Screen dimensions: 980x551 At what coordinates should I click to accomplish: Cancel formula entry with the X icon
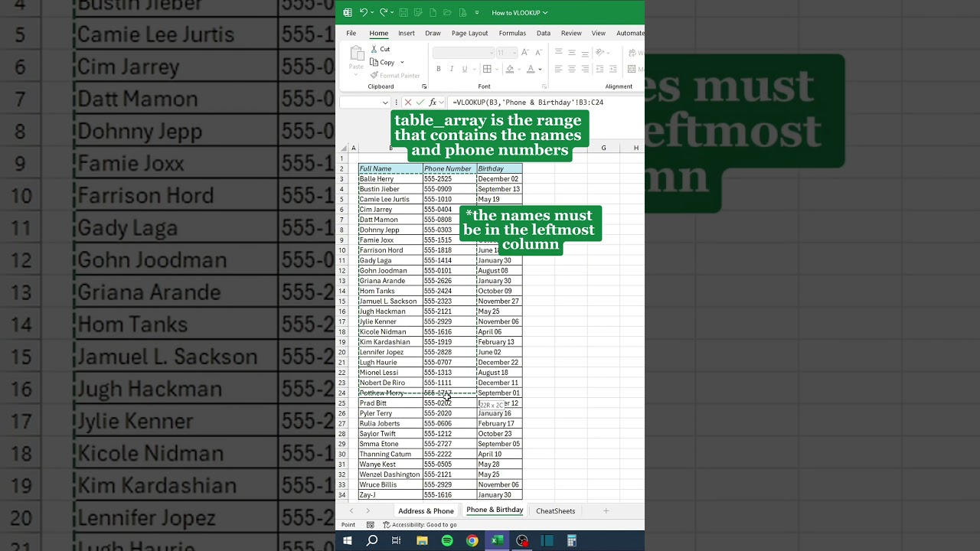tap(409, 102)
